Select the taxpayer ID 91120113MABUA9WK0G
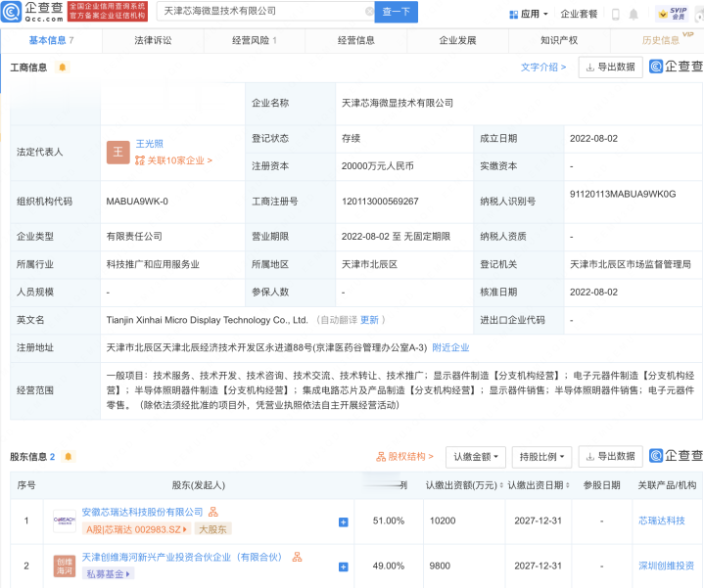 (x=623, y=194)
